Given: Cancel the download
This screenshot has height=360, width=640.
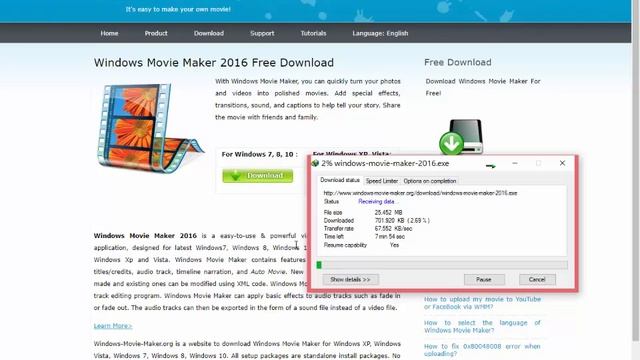Looking at the screenshot, I should 537,280.
